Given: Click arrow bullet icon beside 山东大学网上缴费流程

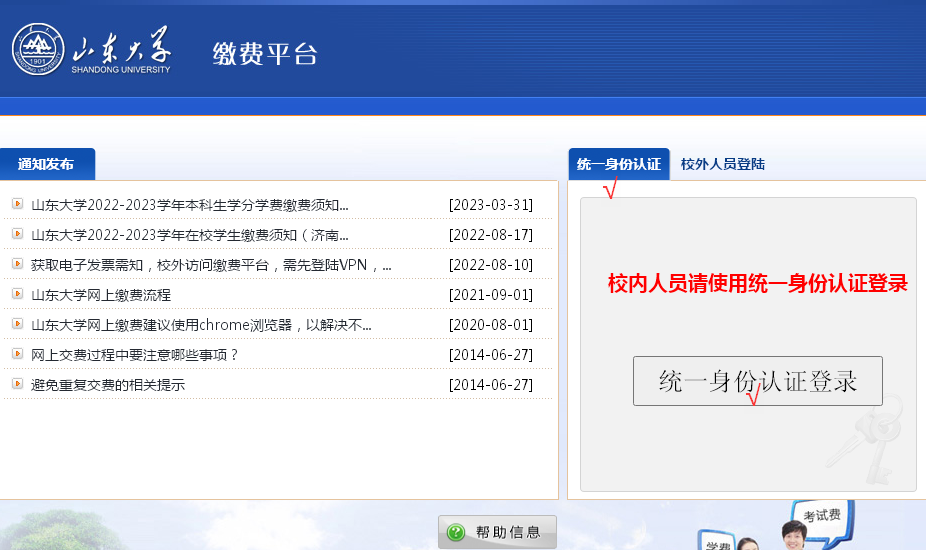Looking at the screenshot, I should (x=18, y=294).
